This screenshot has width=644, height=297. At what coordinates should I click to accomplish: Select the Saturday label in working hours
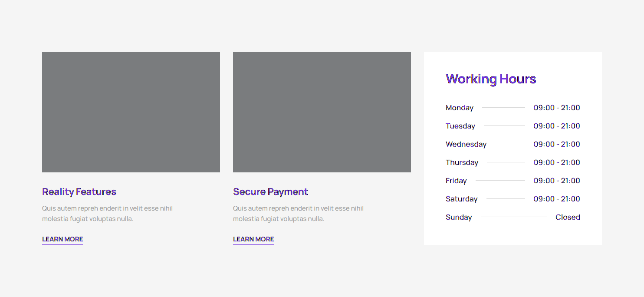pos(461,199)
